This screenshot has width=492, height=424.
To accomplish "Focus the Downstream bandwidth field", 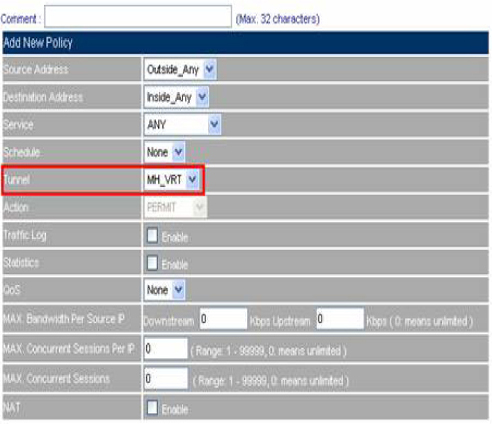I will [223, 319].
